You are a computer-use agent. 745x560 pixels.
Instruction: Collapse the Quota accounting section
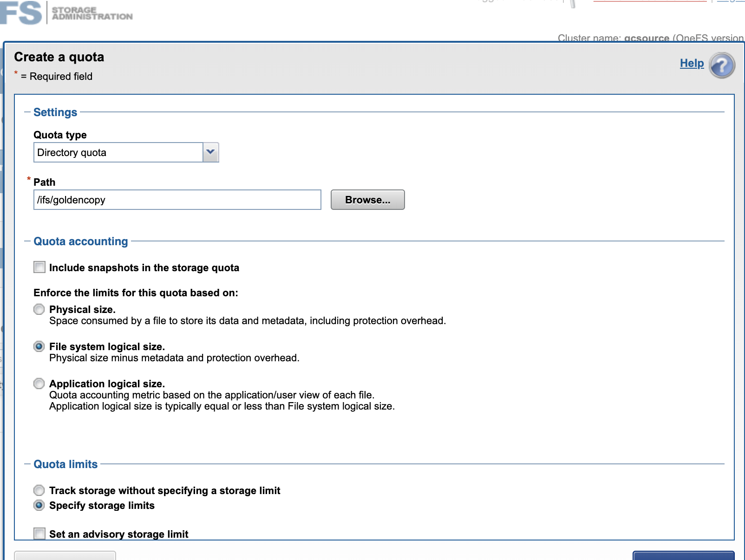pyautogui.click(x=27, y=241)
